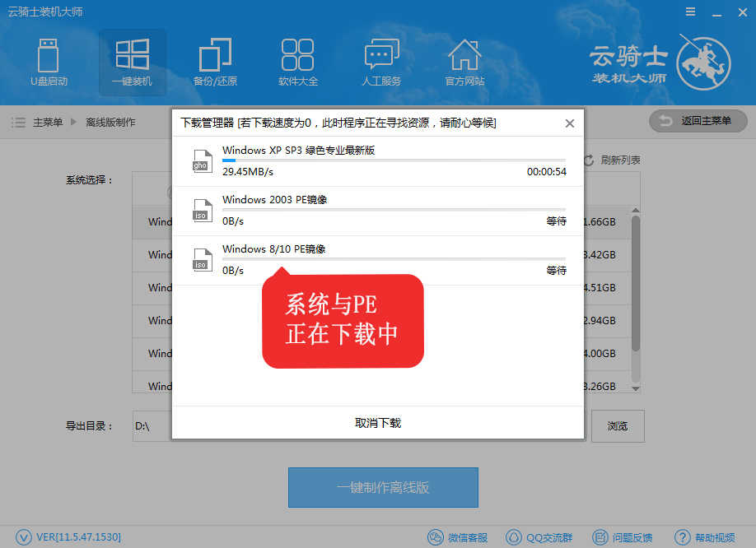Open 微信客服 WeChat support
Viewport: 756px width, 548px height.
coord(458,537)
